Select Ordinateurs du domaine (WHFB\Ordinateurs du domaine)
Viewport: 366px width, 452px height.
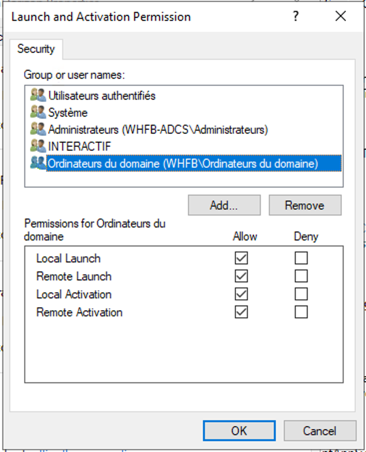(x=194, y=163)
